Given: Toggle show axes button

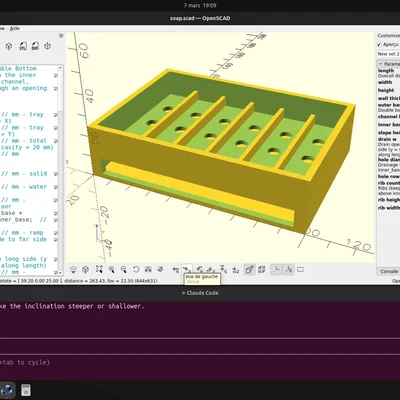Looking at the screenshot, I should tap(276, 269).
